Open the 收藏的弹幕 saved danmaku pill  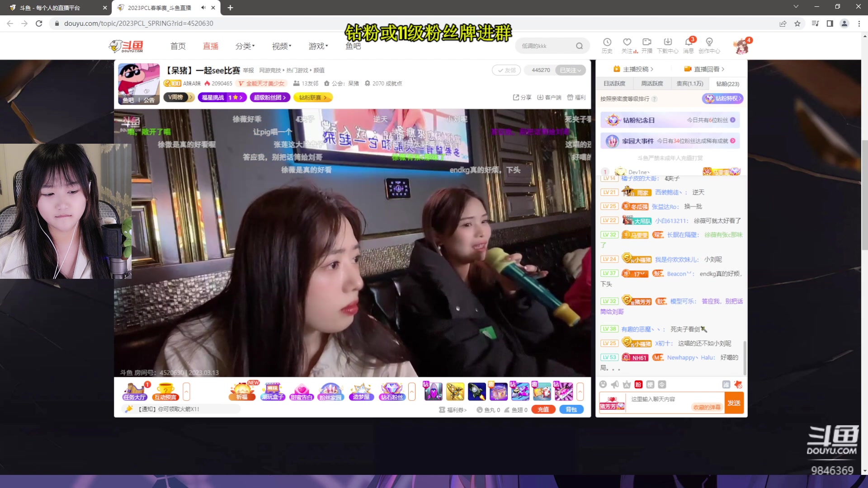pyautogui.click(x=707, y=408)
